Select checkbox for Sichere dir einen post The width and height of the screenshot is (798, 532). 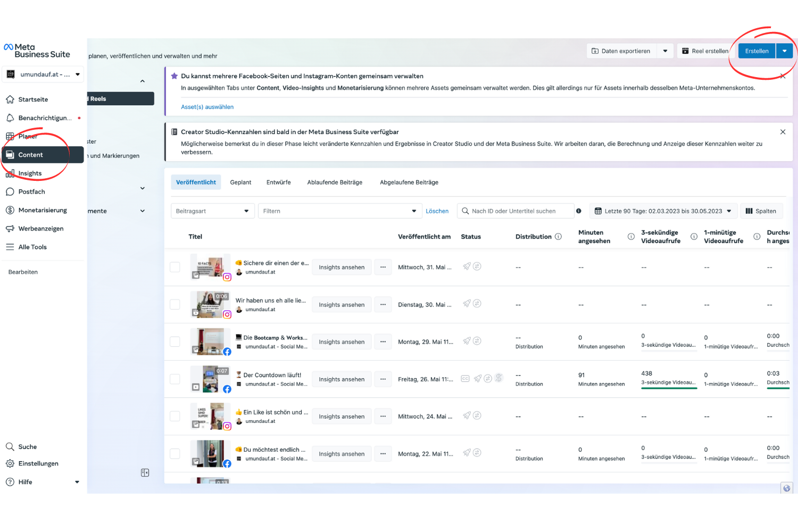click(174, 267)
